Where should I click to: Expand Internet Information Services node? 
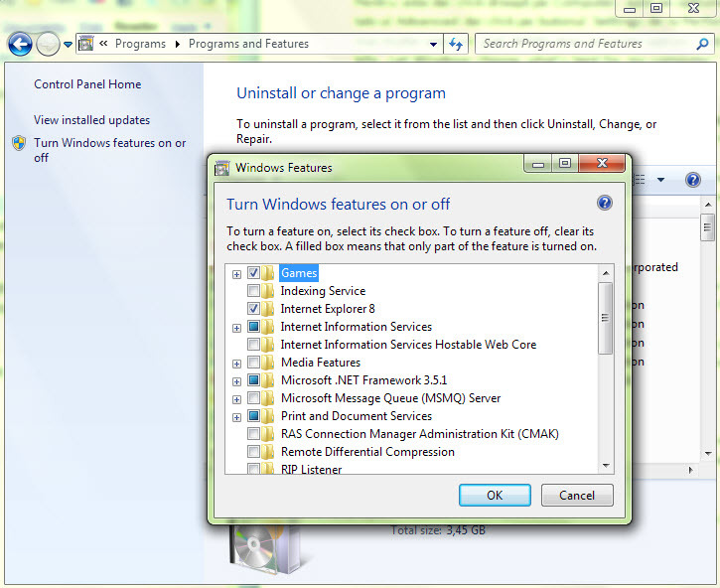pyautogui.click(x=236, y=328)
